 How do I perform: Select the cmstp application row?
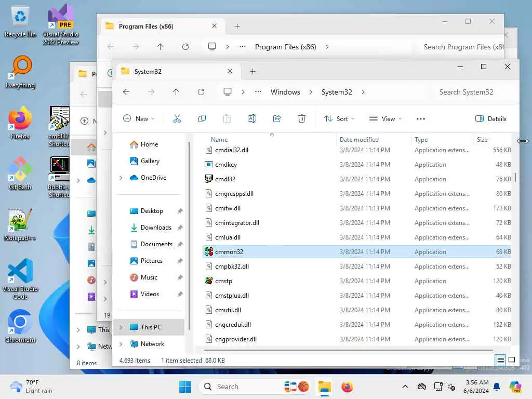(356, 281)
